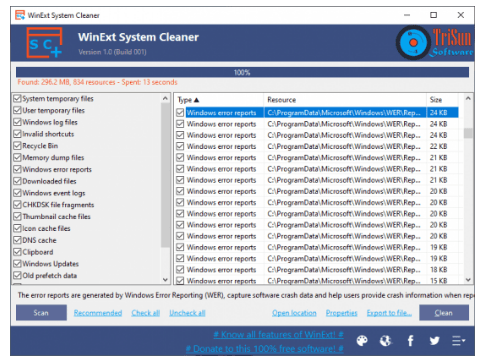
Task: Click the WinExt System Cleaner SC logo
Action: pos(45,43)
